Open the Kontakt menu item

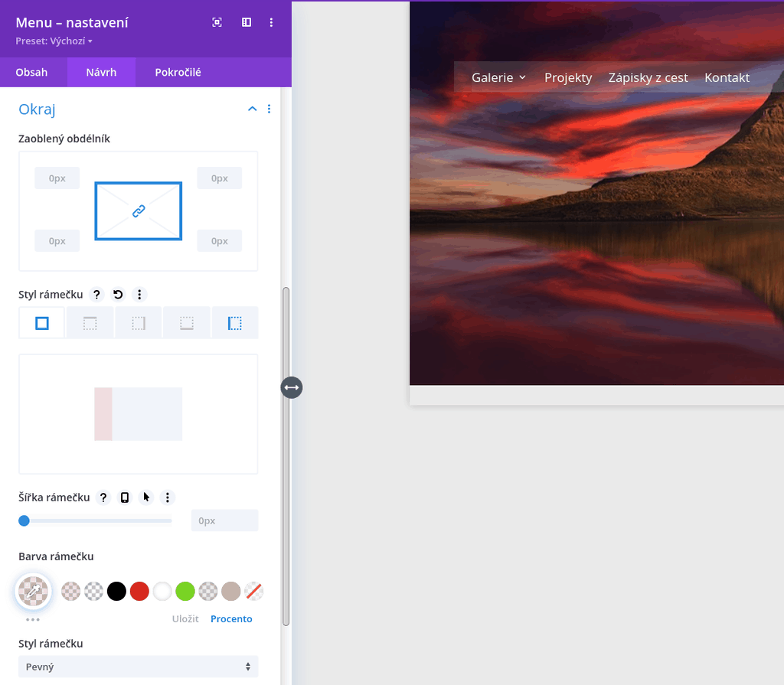pyautogui.click(x=727, y=77)
